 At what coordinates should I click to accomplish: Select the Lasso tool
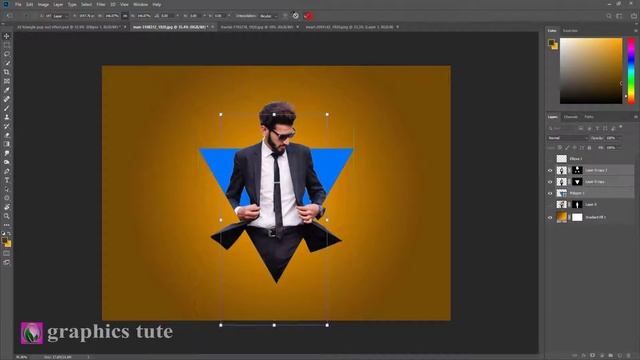tap(7, 54)
